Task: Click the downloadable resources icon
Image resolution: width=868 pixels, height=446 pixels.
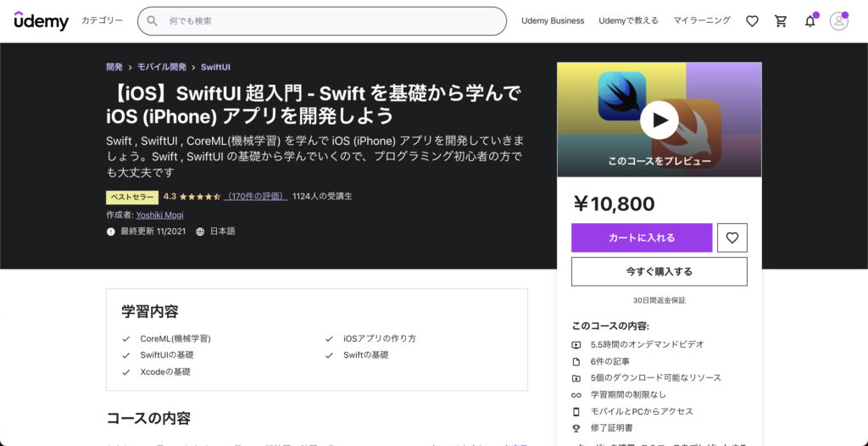Action: click(576, 378)
